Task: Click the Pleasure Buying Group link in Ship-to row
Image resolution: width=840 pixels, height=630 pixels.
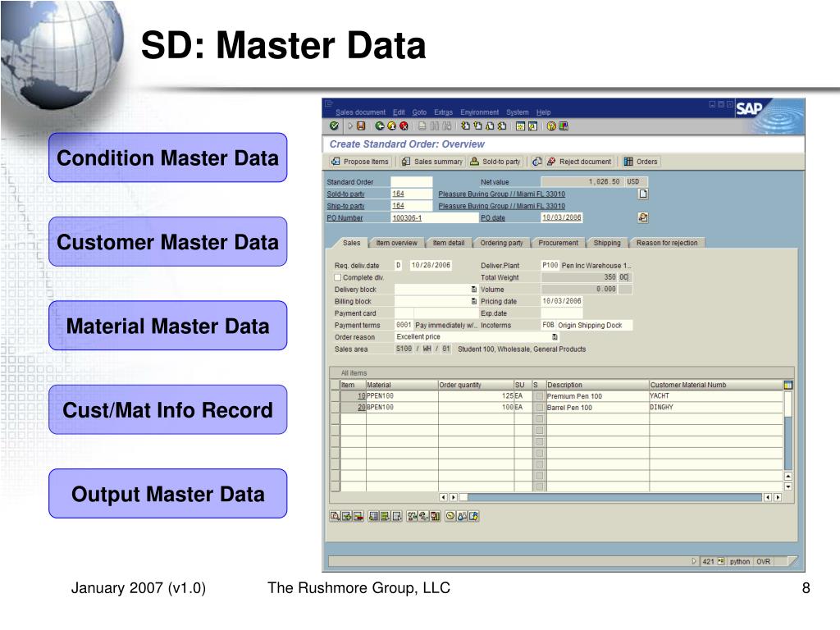Action: (501, 206)
